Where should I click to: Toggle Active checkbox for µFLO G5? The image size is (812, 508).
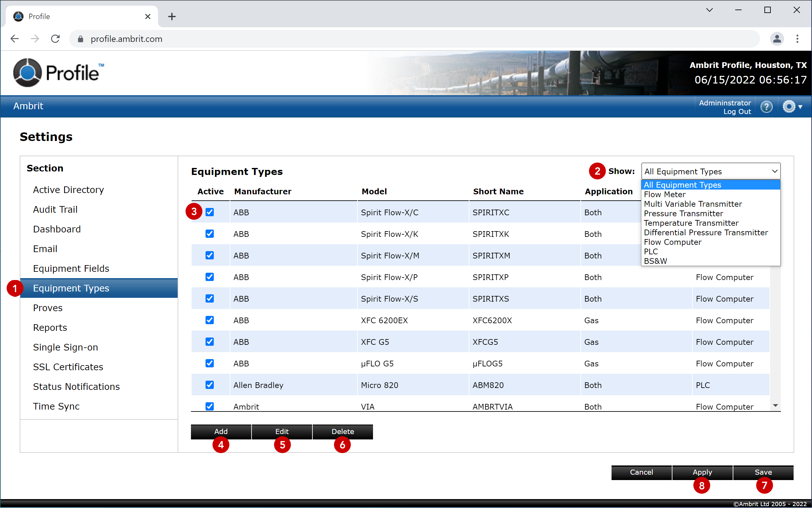[x=210, y=363]
